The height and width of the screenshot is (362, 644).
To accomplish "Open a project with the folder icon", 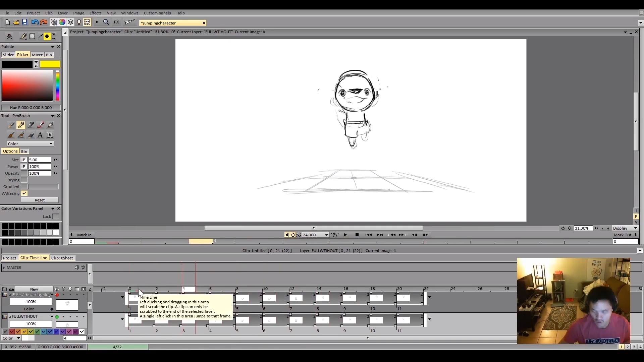I will tap(16, 22).
